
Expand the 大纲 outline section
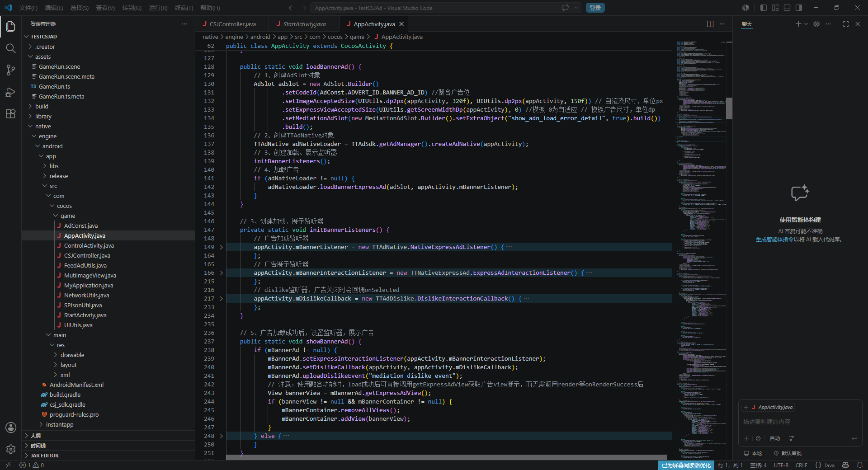[108, 436]
